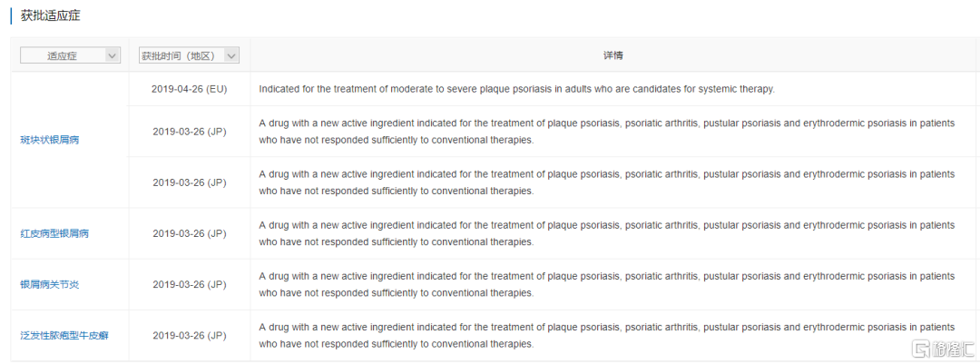The width and height of the screenshot is (980, 364).
Task: Open the 银屑病关节炎 indication link
Action: (x=50, y=284)
